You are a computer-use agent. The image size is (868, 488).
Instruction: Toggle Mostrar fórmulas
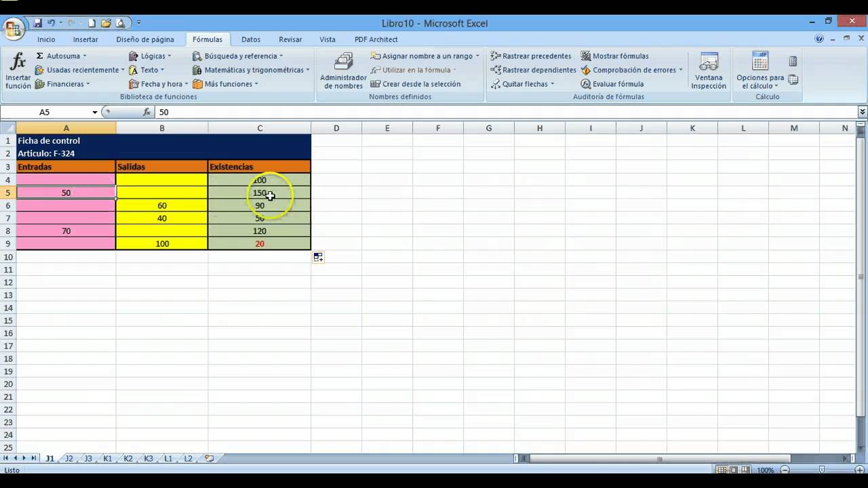(x=614, y=56)
